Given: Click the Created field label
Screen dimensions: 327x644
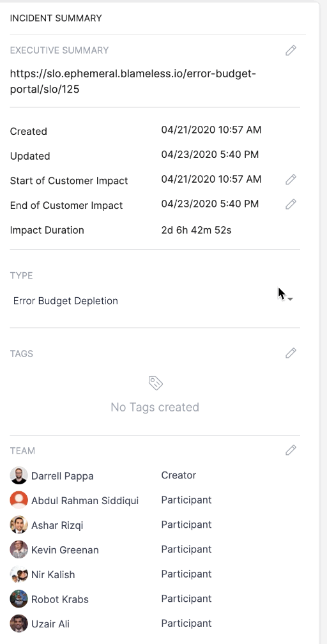Looking at the screenshot, I should coord(28,132).
